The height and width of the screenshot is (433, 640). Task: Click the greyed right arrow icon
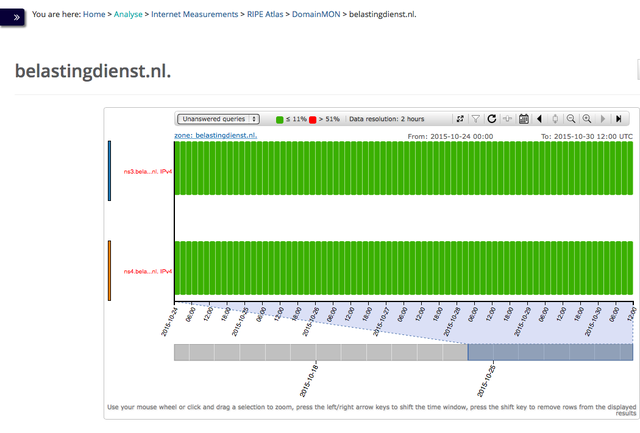603,119
